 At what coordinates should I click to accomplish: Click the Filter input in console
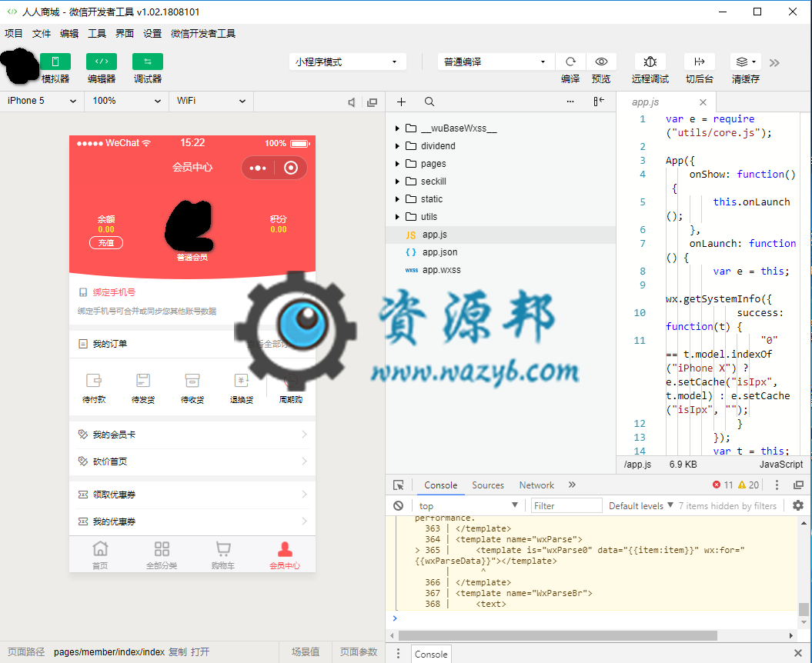click(566, 505)
